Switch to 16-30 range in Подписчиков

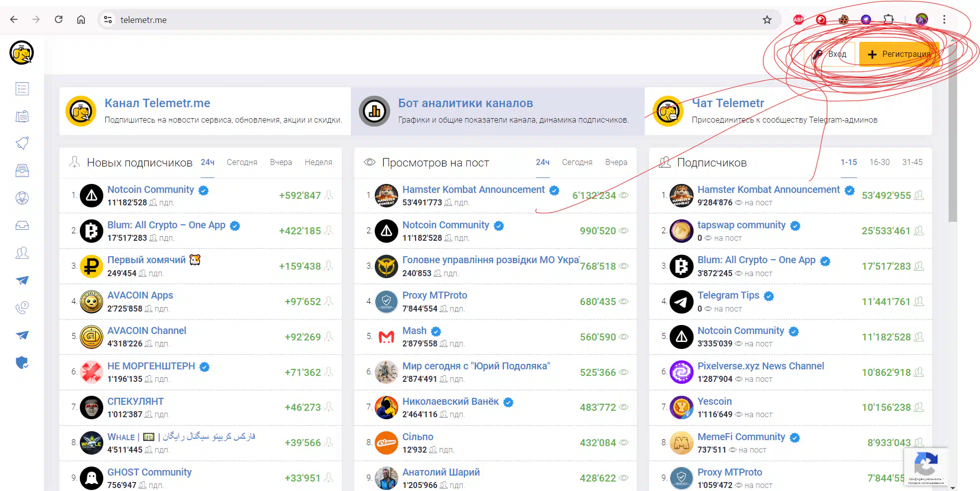point(880,163)
